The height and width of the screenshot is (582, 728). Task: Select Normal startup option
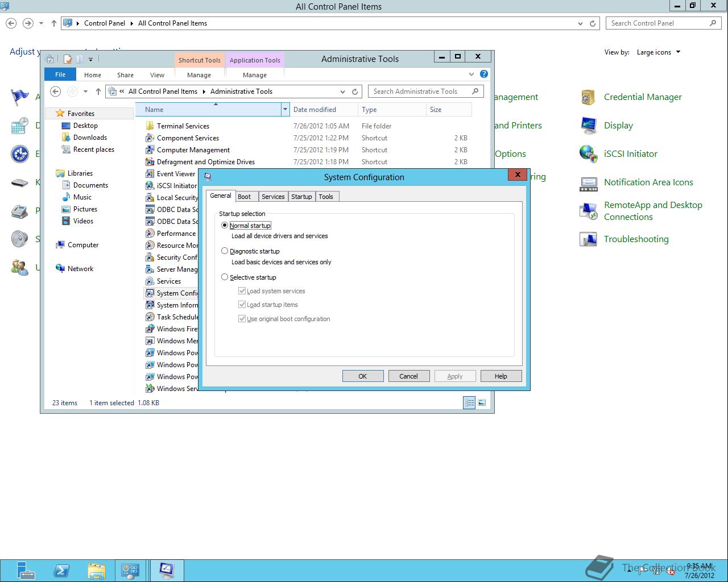pos(225,226)
